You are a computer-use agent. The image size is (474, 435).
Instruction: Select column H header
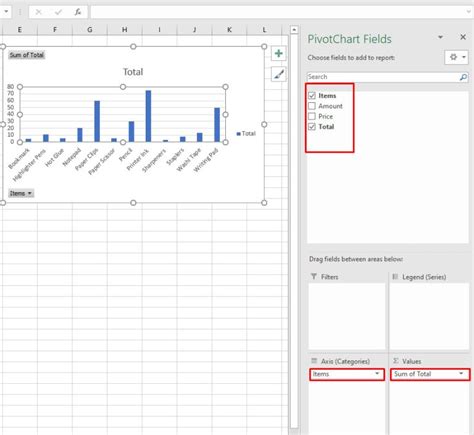click(x=124, y=30)
